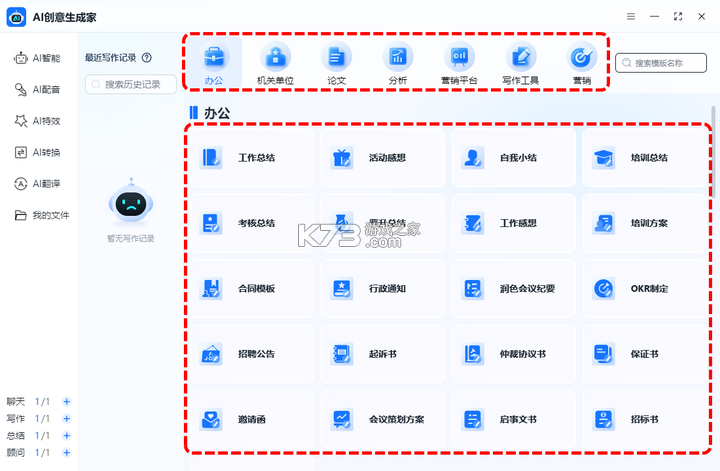Choose the 邀请函 template
This screenshot has height=471, width=720.
(x=252, y=419)
